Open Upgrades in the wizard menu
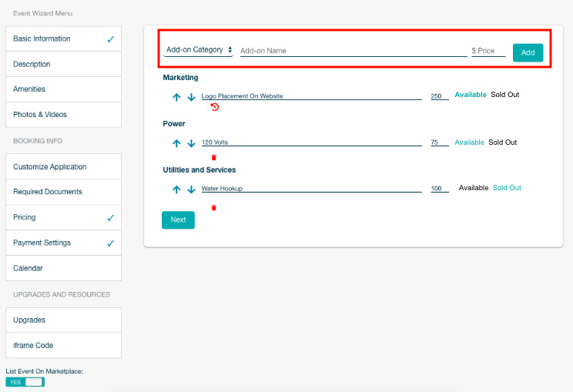573x392 pixels. [64, 320]
